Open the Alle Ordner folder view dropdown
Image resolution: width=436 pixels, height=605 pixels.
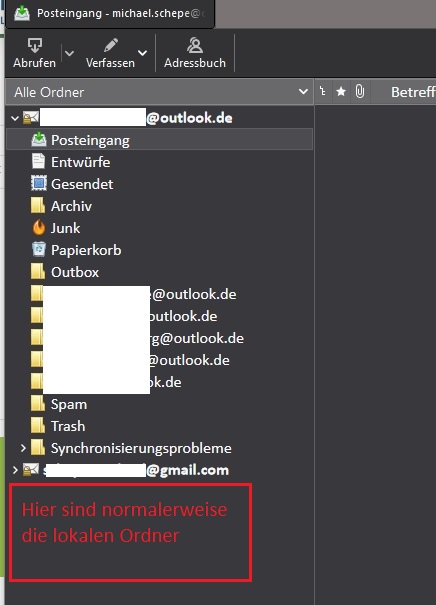click(x=159, y=92)
